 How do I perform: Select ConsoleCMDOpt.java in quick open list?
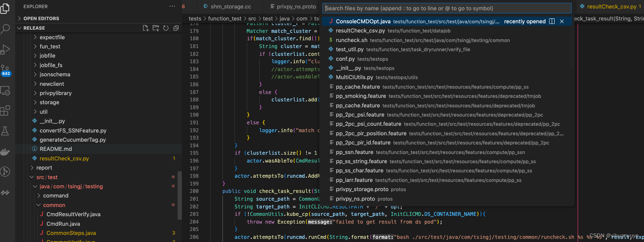pos(447,22)
